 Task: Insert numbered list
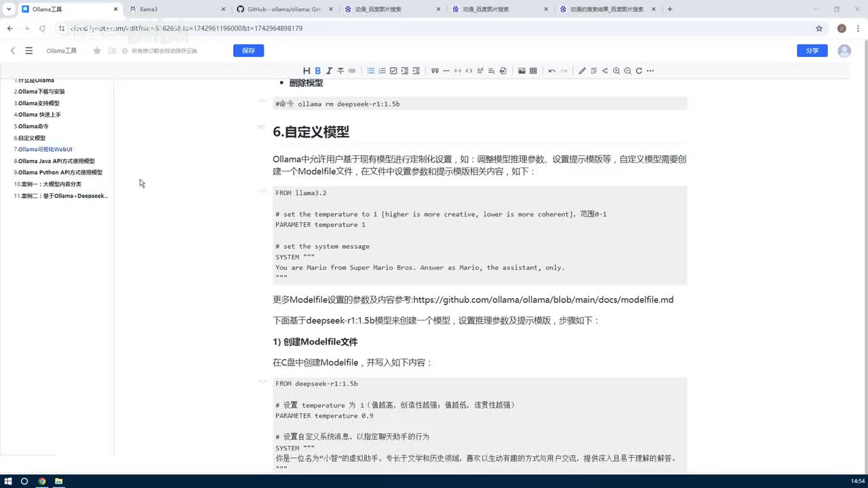coord(382,70)
